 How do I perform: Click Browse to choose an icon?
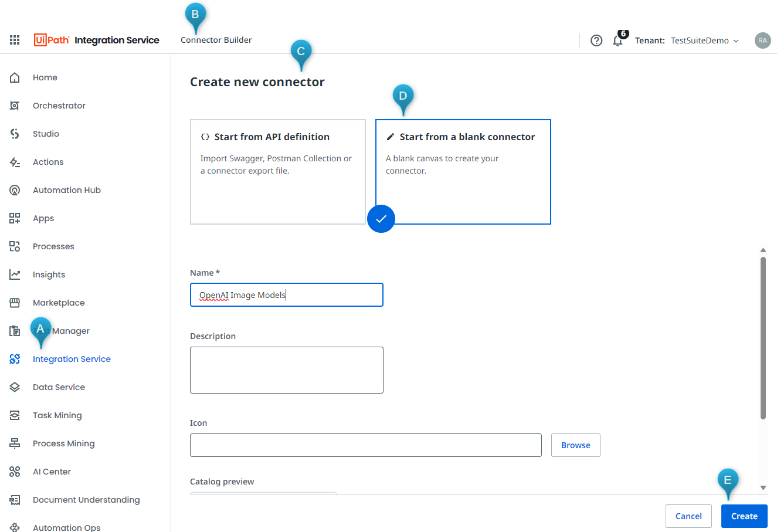coord(576,445)
